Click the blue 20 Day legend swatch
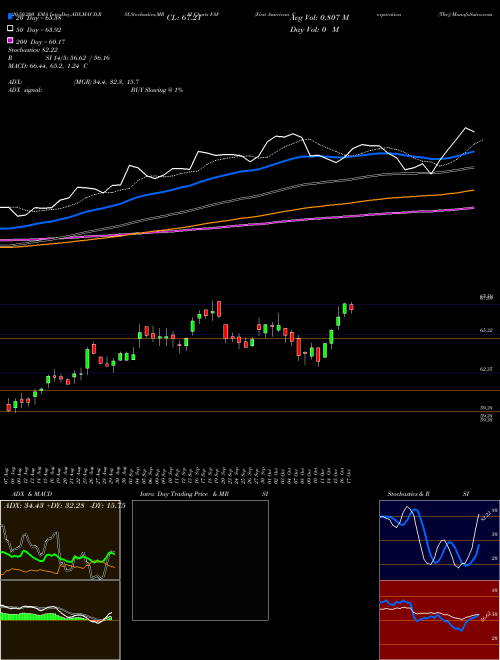This screenshot has height=660, width=500. click(10, 17)
